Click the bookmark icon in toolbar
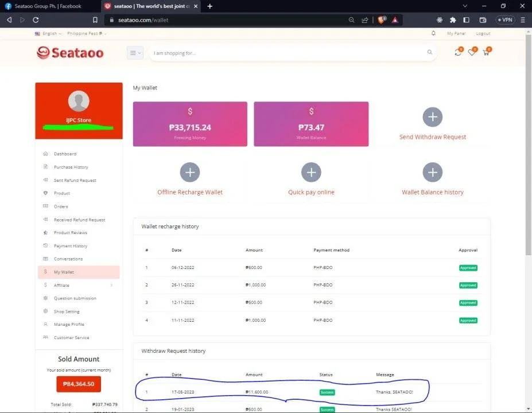 (95, 20)
